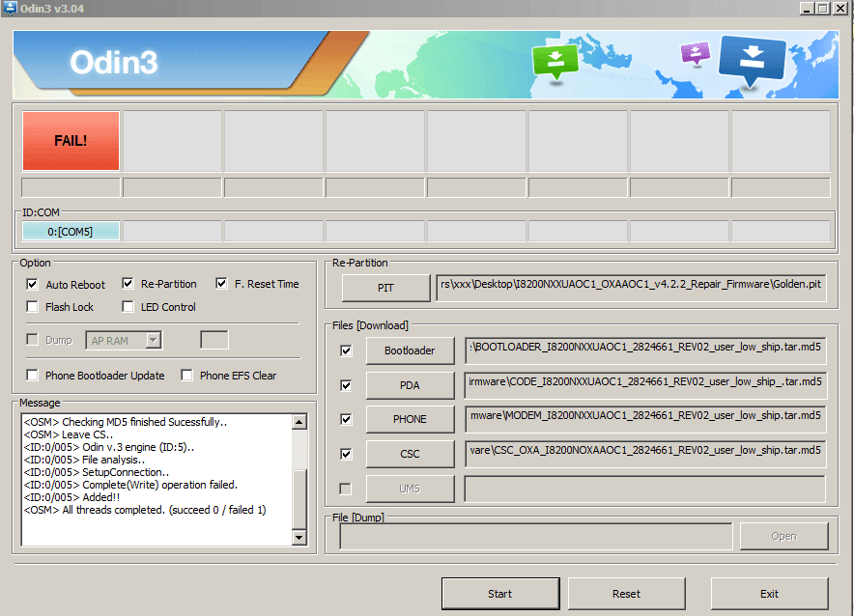Click the Message log scrollbar down arrow

coord(299,538)
